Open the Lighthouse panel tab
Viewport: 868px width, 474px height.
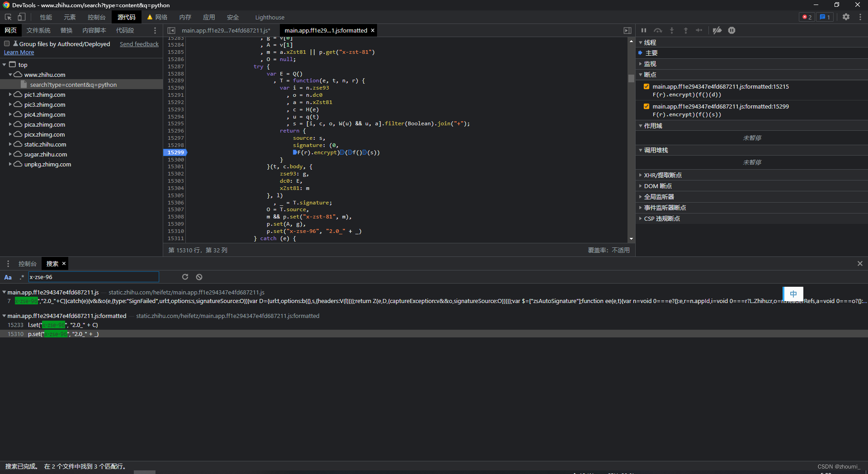click(269, 17)
